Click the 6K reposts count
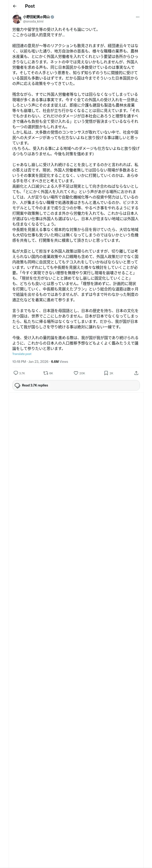Image resolution: width=152 pixels, height=868 pixels. (51, 373)
